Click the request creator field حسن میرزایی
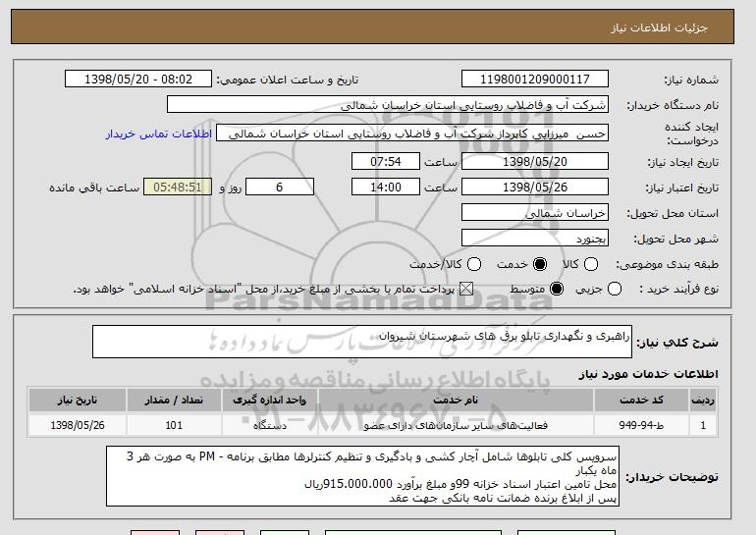 [412, 134]
